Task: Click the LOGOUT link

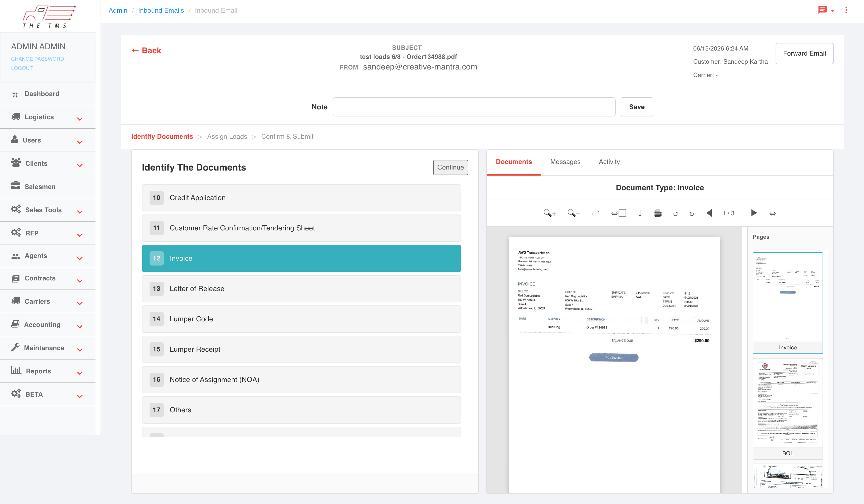Action: click(22, 68)
